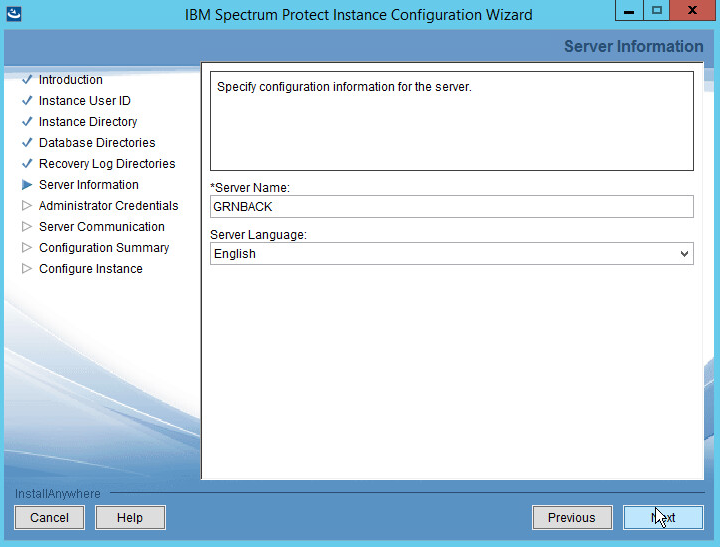Screen dimensions: 720x547
Task: Click the triangle icon beside Administrator Credentials
Action: pos(27,206)
